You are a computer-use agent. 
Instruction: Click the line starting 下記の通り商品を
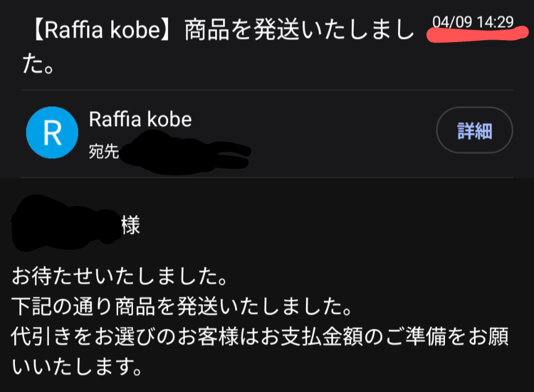pos(182,306)
